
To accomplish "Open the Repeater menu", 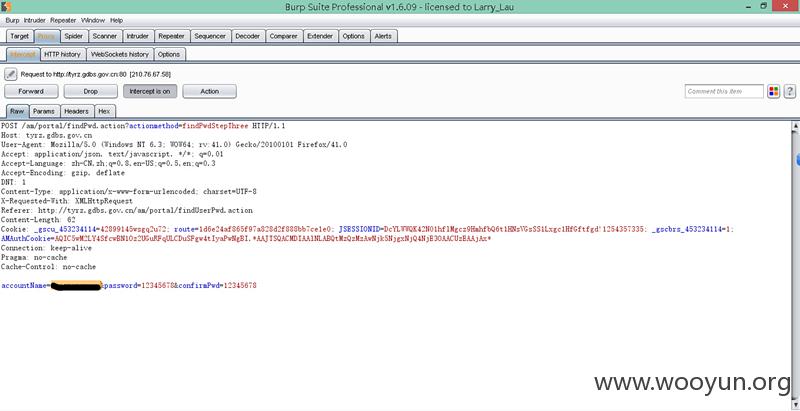I will (63, 20).
